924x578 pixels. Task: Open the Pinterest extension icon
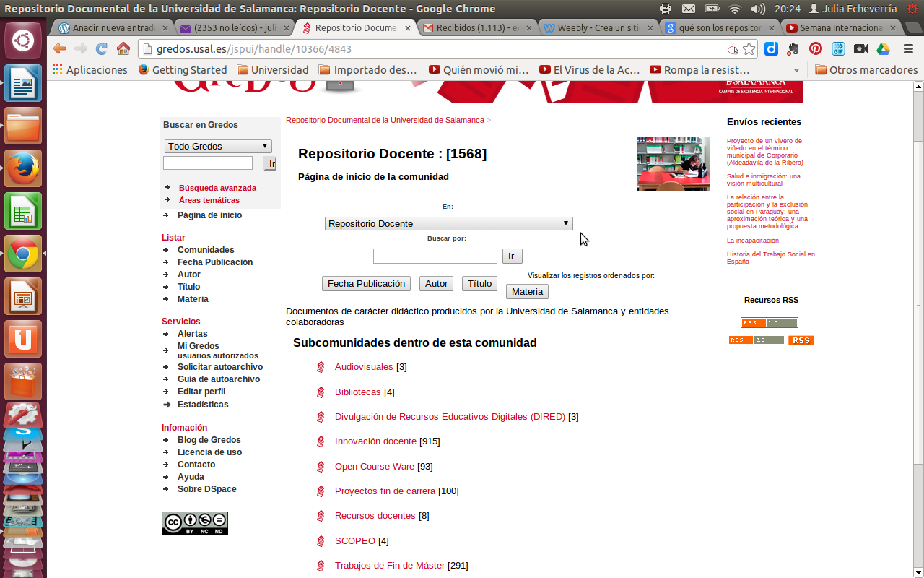coord(816,49)
